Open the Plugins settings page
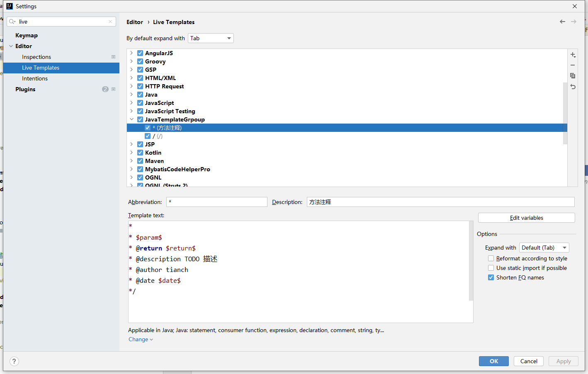 (25, 89)
